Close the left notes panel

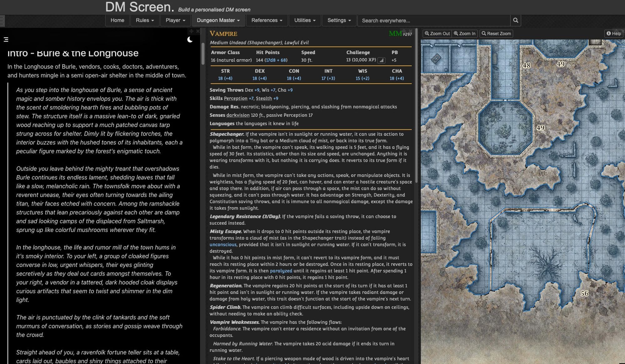[197, 31]
